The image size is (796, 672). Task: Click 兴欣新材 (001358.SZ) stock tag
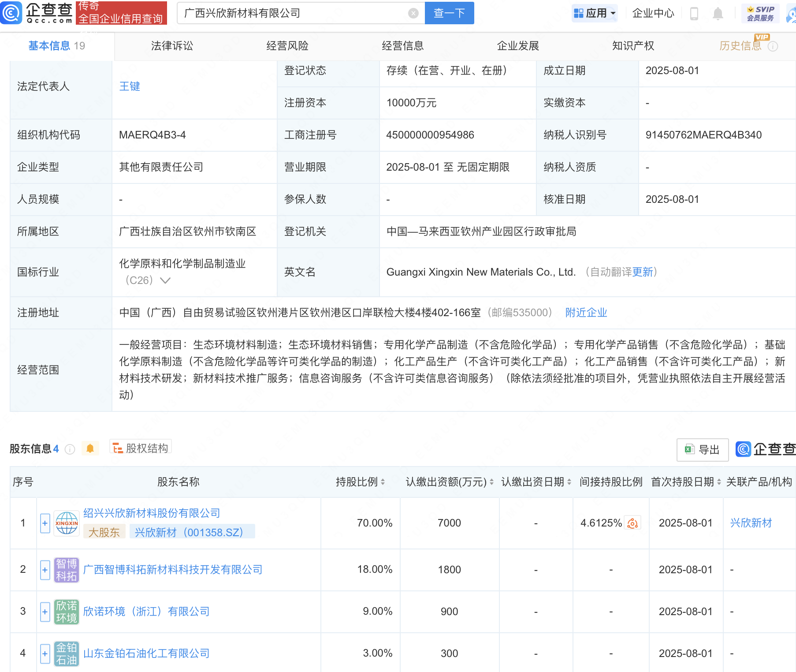(192, 533)
